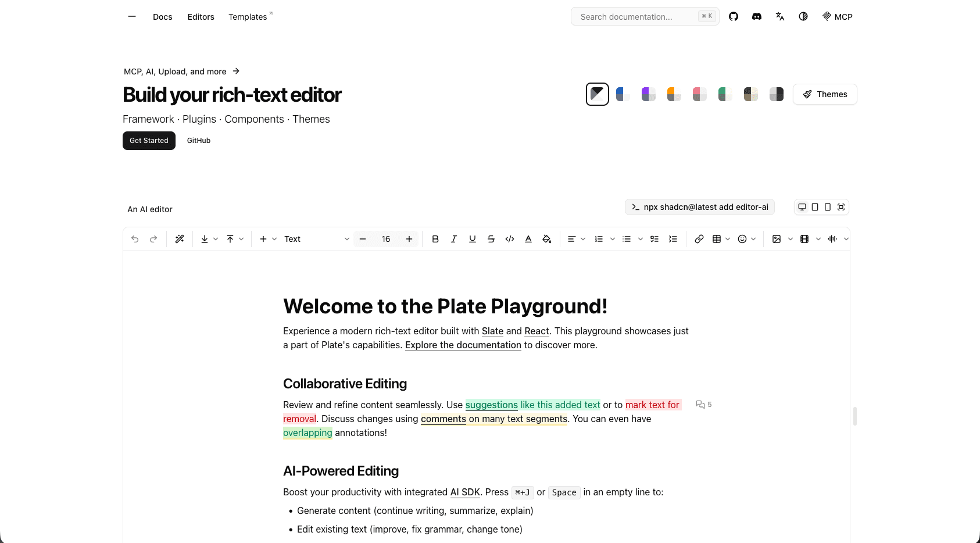Click the export download arrow icon
This screenshot has width=980, height=543.
(205, 239)
